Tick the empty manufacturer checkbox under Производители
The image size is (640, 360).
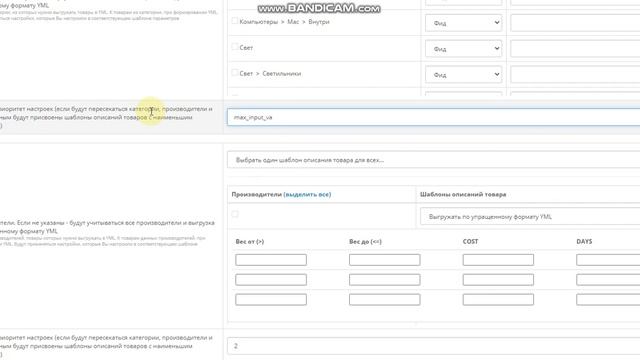coord(235,214)
